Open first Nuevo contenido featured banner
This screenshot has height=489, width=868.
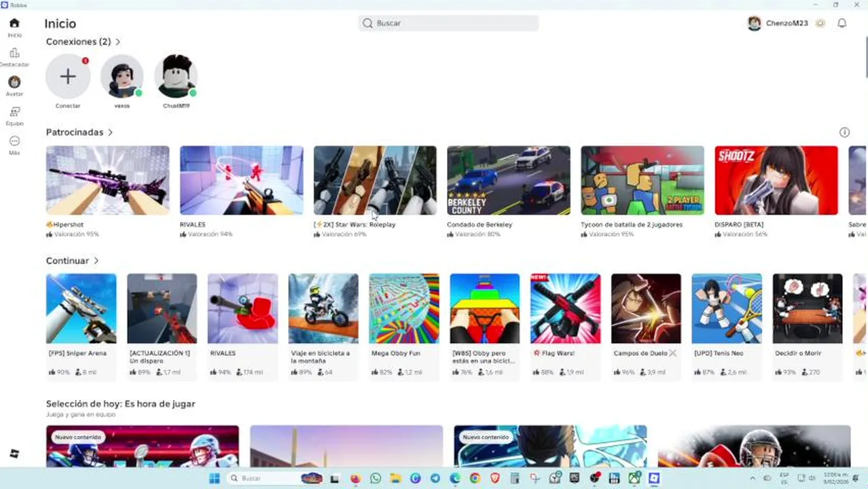tap(143, 446)
